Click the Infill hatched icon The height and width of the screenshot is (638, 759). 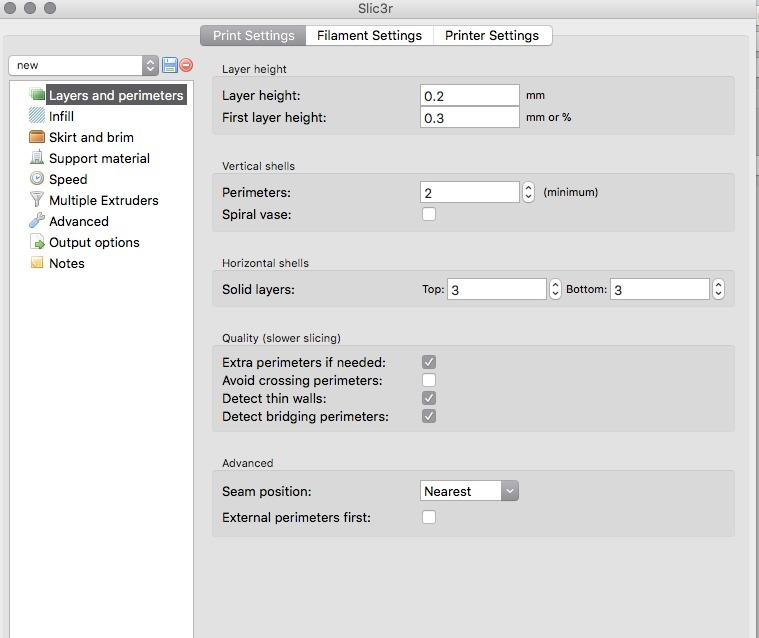37,115
